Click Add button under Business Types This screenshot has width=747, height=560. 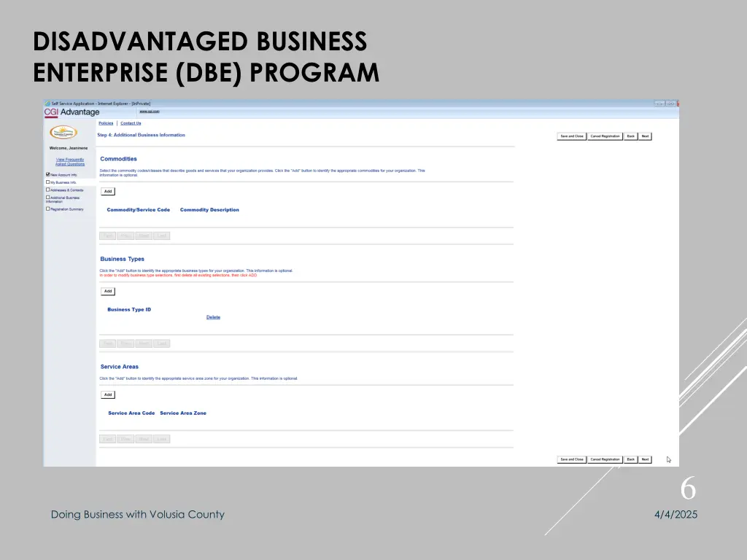click(x=108, y=291)
